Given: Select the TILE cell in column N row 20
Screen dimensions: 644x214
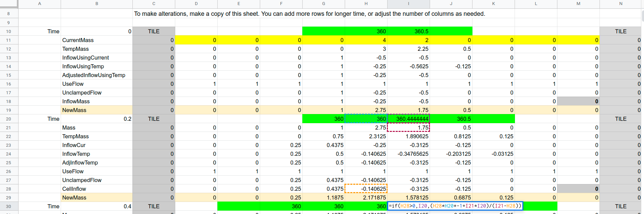Looking at the screenshot, I should [620, 119].
